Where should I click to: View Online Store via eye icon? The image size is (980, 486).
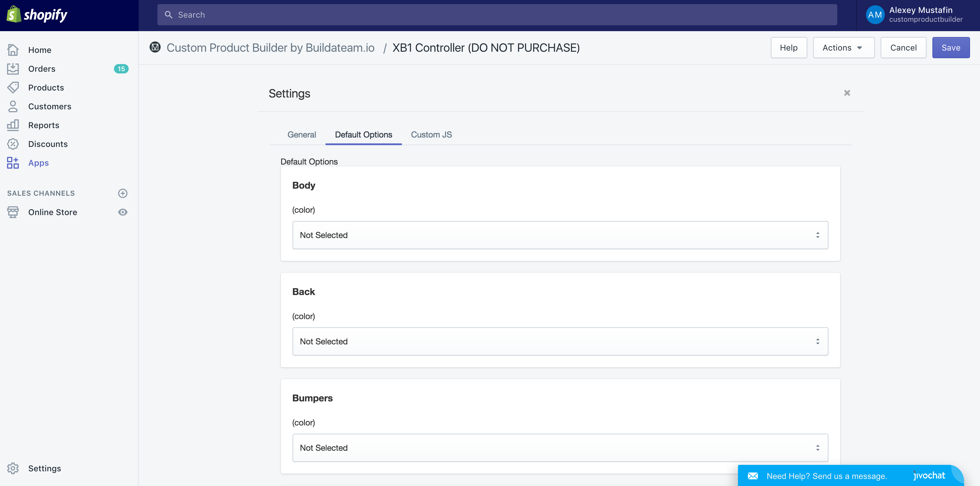click(x=122, y=212)
